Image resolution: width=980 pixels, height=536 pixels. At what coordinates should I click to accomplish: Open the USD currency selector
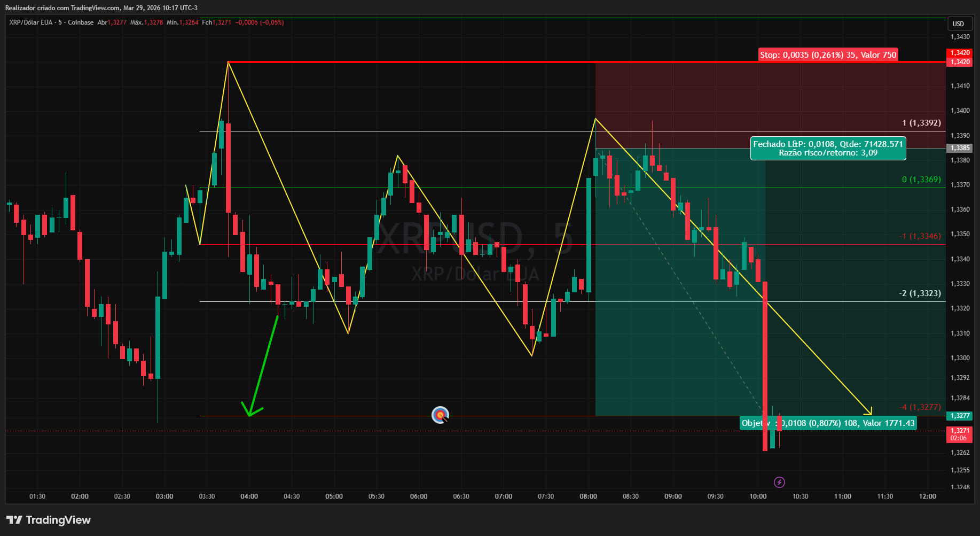(x=959, y=24)
